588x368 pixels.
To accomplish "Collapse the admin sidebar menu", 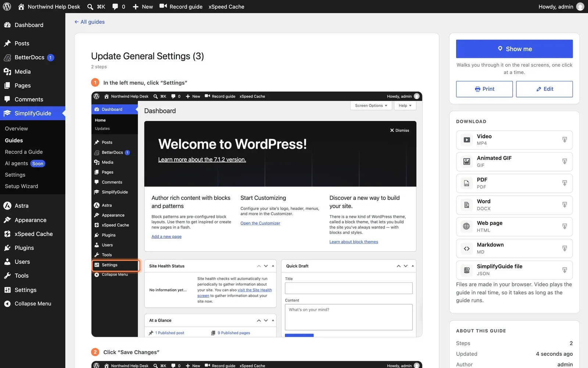I will (x=33, y=304).
